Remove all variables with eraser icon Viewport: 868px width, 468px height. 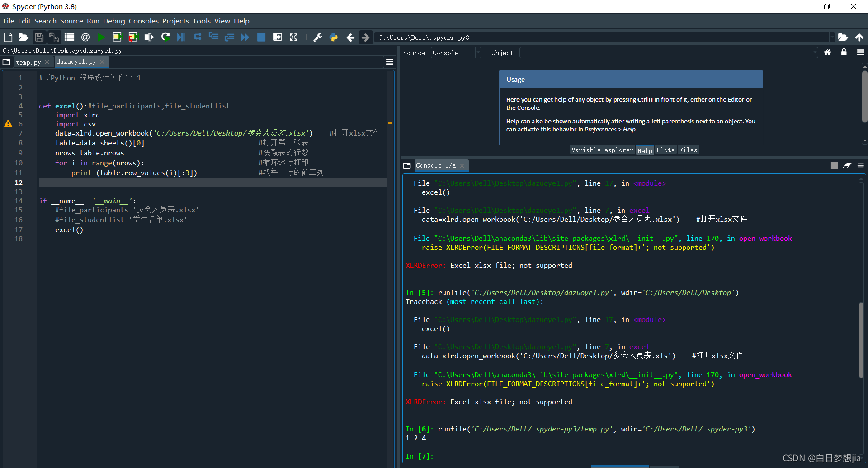[847, 165]
